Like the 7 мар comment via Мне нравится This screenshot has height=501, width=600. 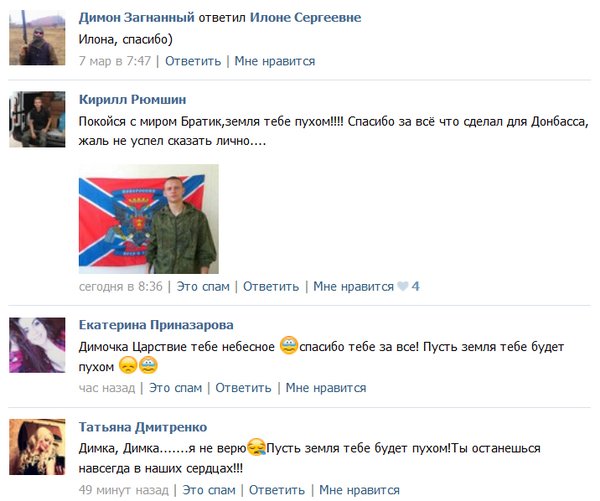[x=275, y=61]
